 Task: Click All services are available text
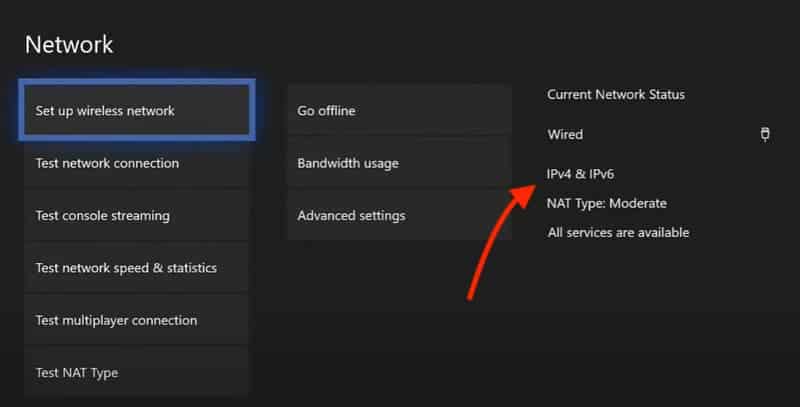(618, 233)
